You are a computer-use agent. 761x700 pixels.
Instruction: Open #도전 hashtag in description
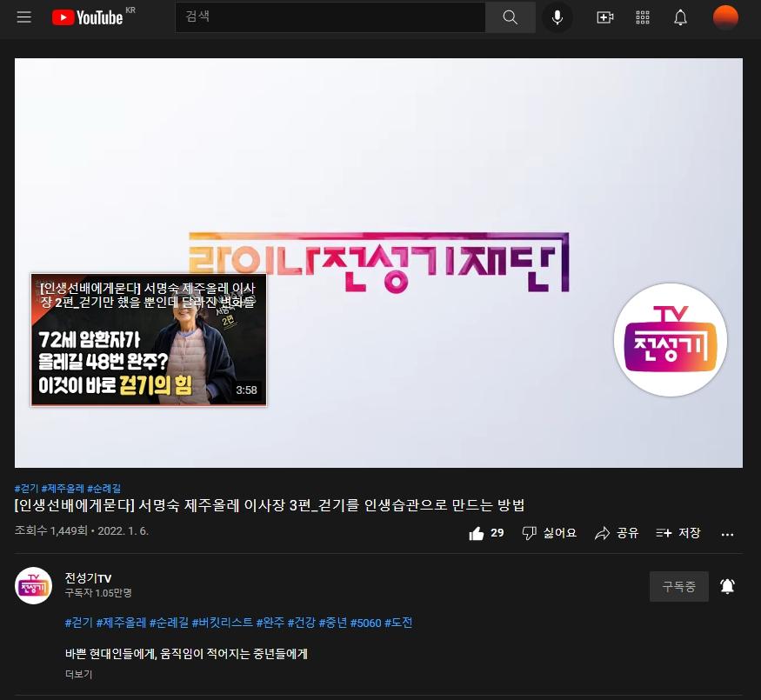[398, 623]
